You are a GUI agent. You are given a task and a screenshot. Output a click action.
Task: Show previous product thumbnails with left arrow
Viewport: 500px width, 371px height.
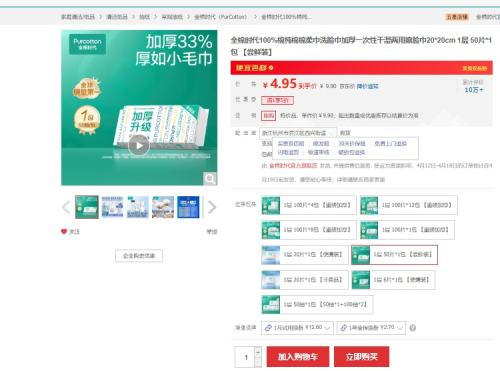[66, 207]
